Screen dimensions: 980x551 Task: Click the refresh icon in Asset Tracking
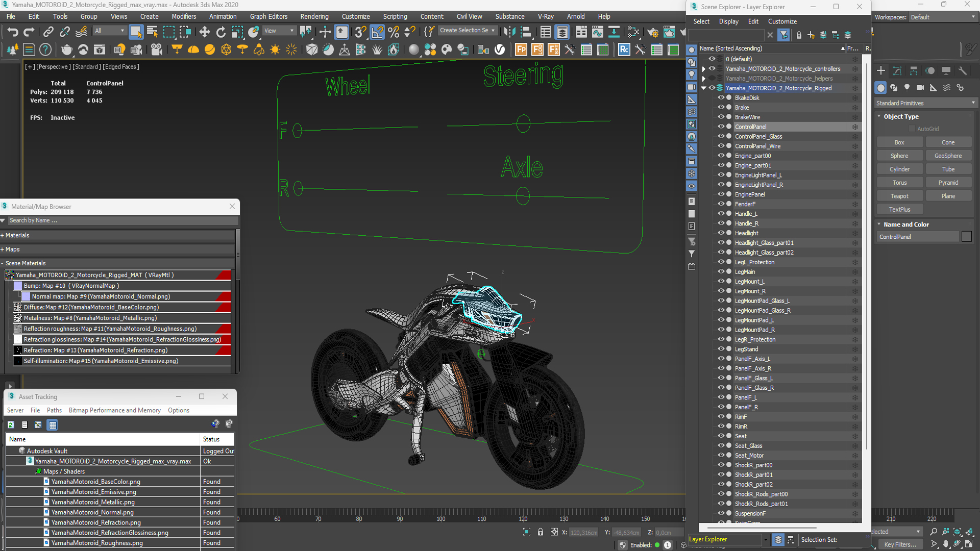11,424
